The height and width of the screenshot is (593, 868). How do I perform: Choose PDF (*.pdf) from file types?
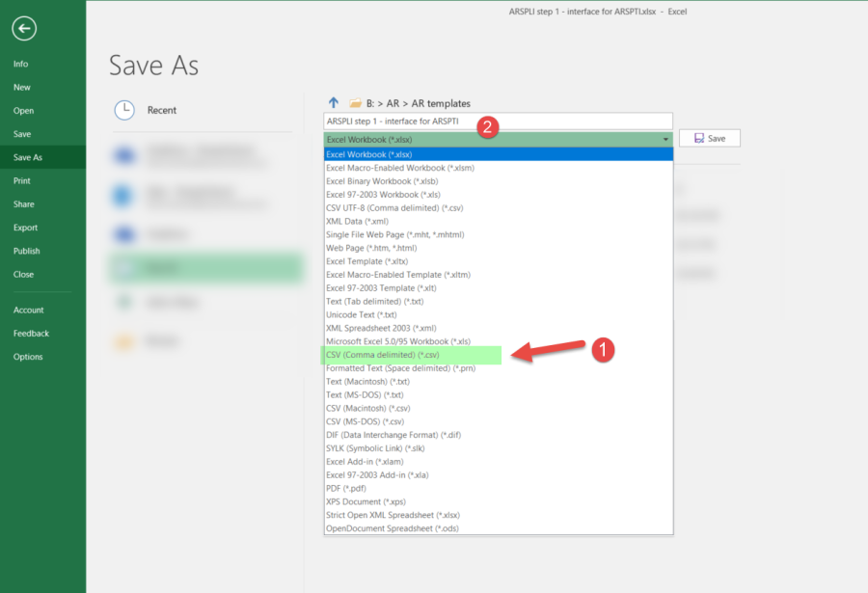[x=349, y=488]
